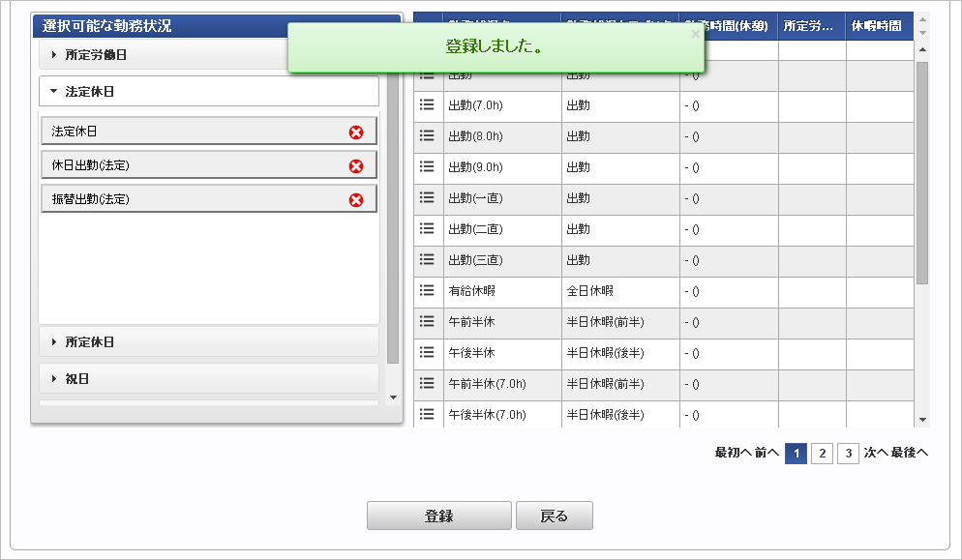
Task: Click list icon in 午前半休(7.0h) row
Action: pyautogui.click(x=427, y=383)
